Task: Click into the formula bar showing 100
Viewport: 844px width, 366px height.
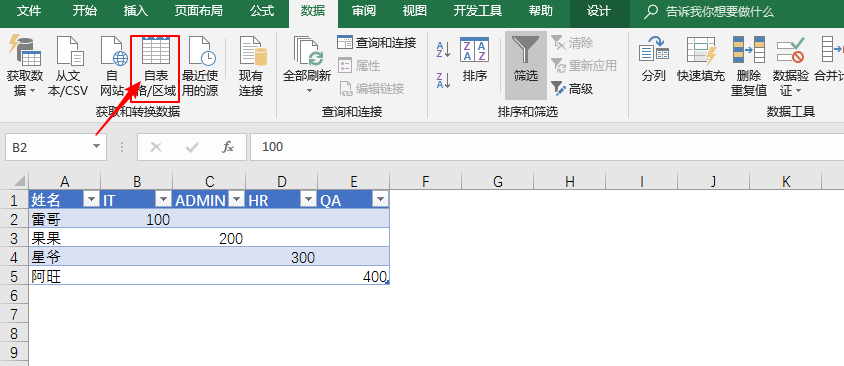Action: tap(547, 147)
